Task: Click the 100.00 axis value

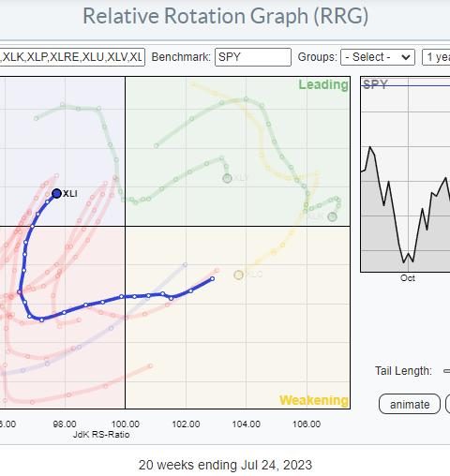Action: (126, 424)
